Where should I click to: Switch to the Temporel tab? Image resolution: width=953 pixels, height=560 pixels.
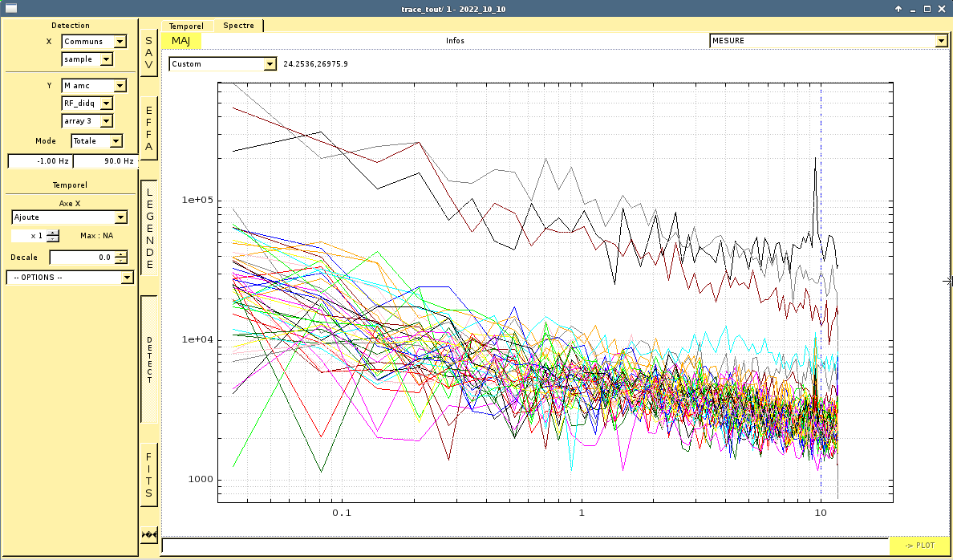[186, 26]
